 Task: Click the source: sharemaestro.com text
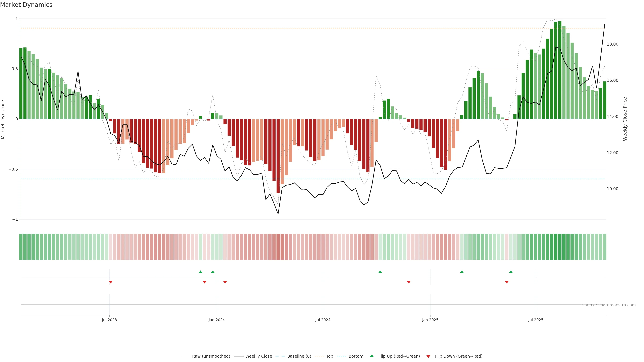tap(609, 305)
